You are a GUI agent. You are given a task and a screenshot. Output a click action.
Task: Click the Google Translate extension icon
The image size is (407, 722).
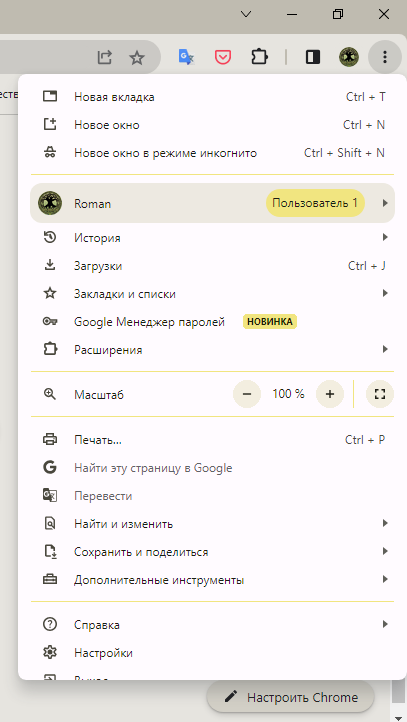tap(186, 57)
